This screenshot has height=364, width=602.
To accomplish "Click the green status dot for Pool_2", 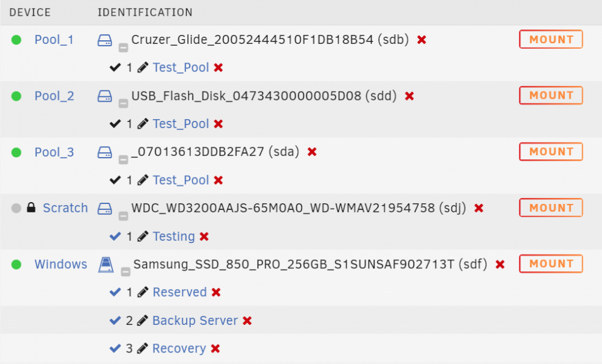I will 16,96.
